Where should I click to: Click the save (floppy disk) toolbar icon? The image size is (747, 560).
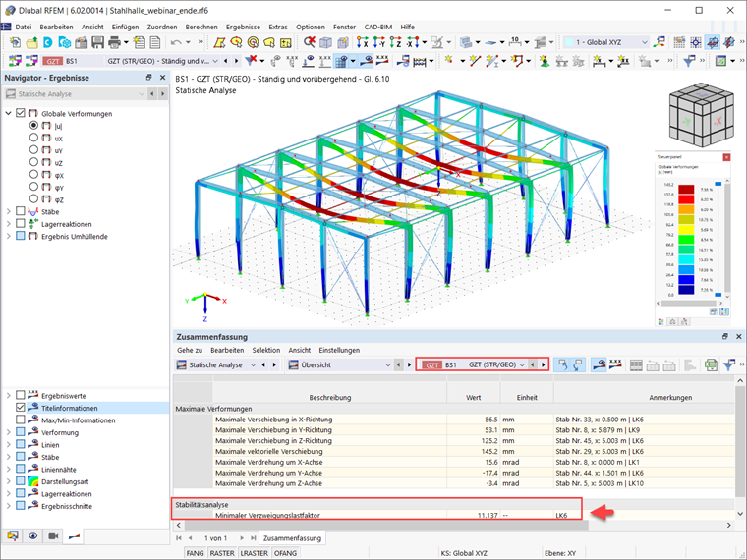97,42
